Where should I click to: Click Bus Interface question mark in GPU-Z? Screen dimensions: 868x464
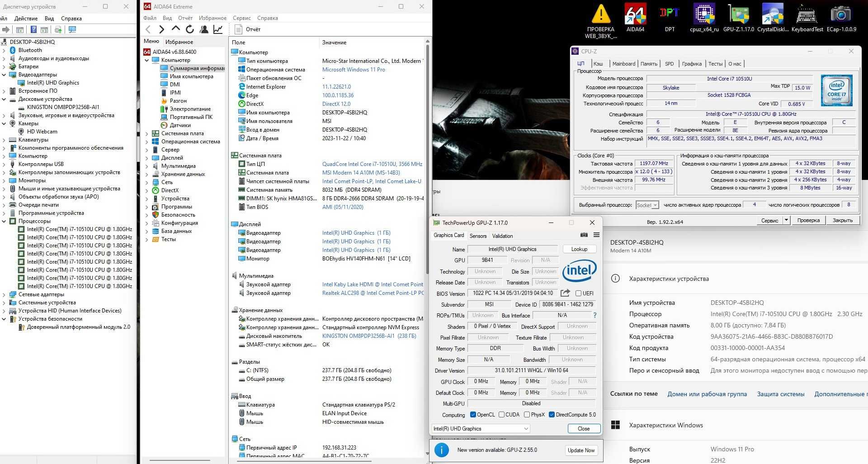pos(594,315)
